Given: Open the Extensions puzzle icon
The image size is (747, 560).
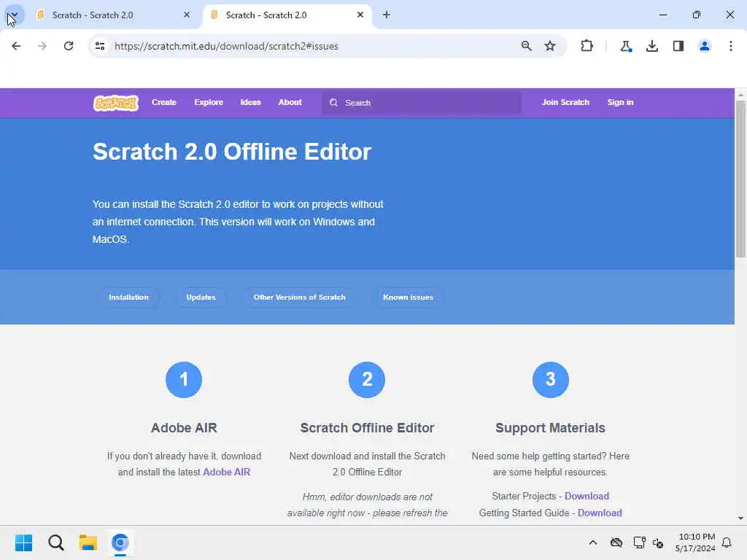Looking at the screenshot, I should (x=587, y=46).
